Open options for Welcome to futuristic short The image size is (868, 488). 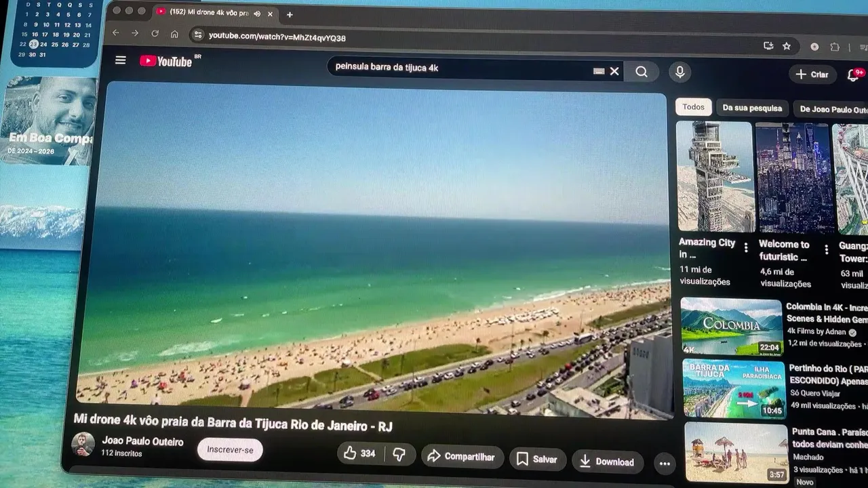click(826, 249)
